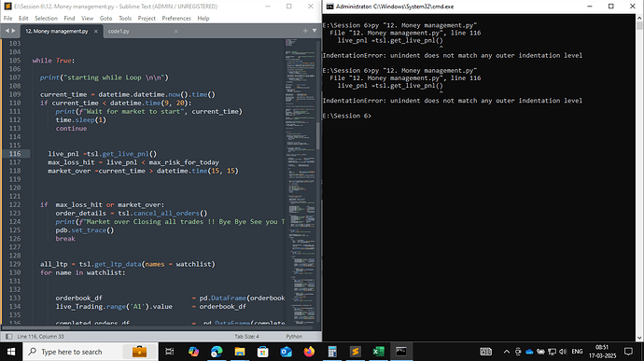The height and width of the screenshot is (361, 644).
Task: Toggle the side bar icon in status bar
Action: pos(8,337)
